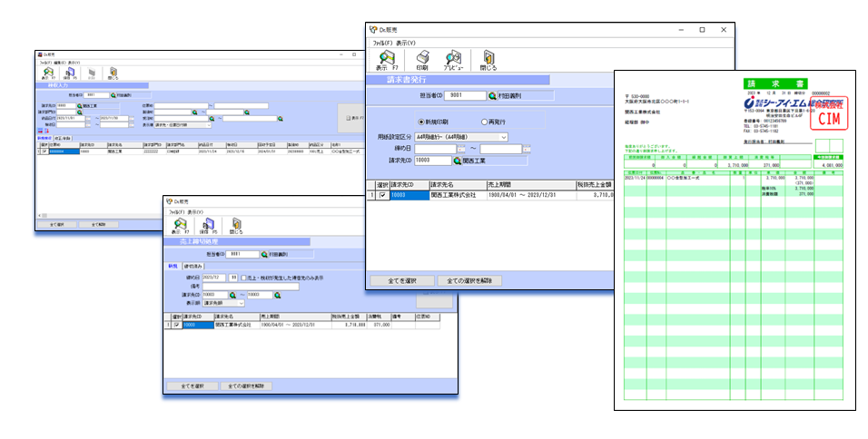Click 全て解除 button in leftmost window
Screen dimensions: 868x439
pyautogui.click(x=98, y=224)
